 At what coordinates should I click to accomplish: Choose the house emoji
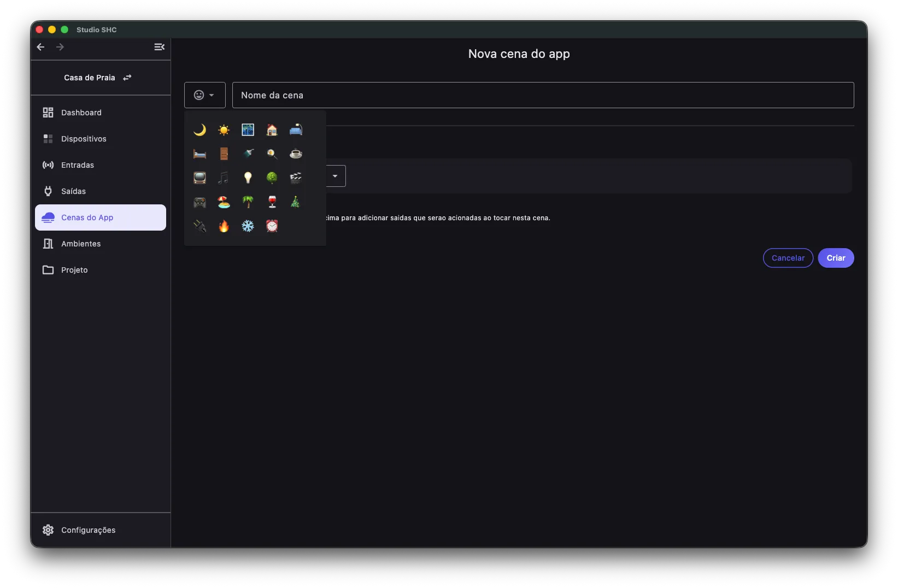pos(272,130)
